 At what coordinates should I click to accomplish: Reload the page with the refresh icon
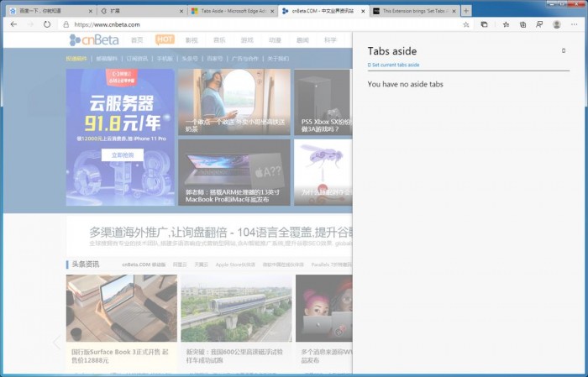point(47,24)
